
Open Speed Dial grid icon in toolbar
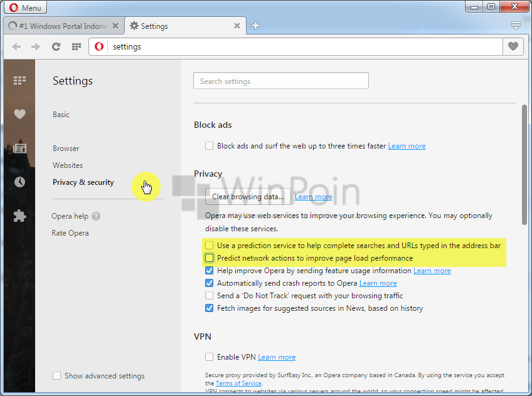click(x=77, y=47)
